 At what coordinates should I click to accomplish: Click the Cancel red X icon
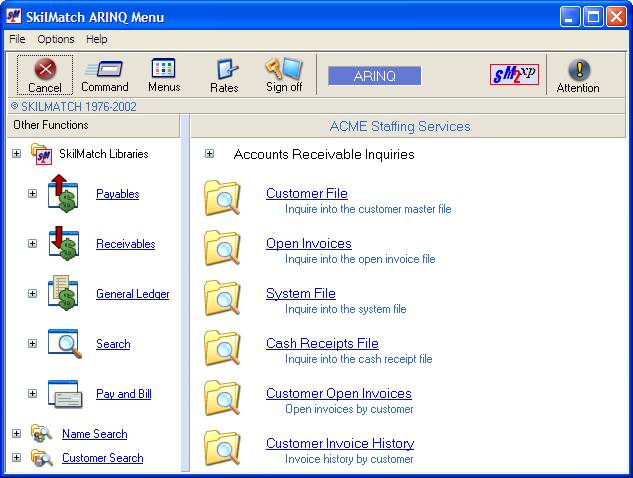click(x=45, y=69)
